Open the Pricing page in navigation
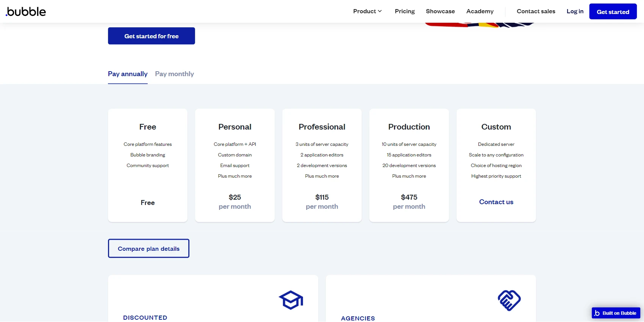This screenshot has height=322, width=644. coord(405,11)
